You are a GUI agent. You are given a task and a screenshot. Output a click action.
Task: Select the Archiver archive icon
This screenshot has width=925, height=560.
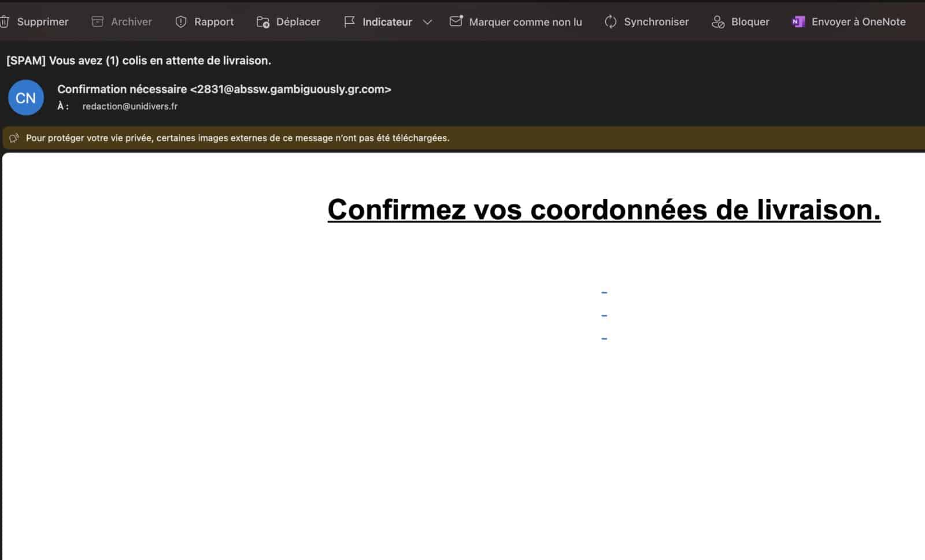click(x=97, y=21)
